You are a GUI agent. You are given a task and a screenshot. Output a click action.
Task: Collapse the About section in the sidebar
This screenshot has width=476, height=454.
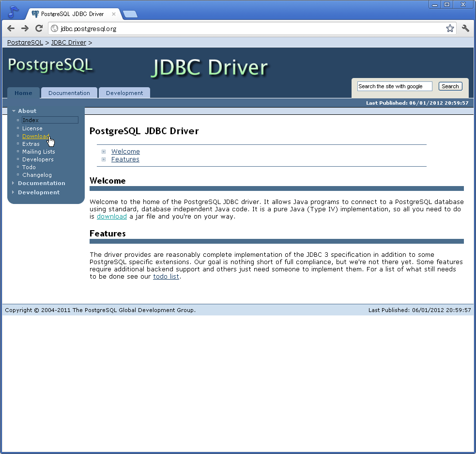[14, 110]
